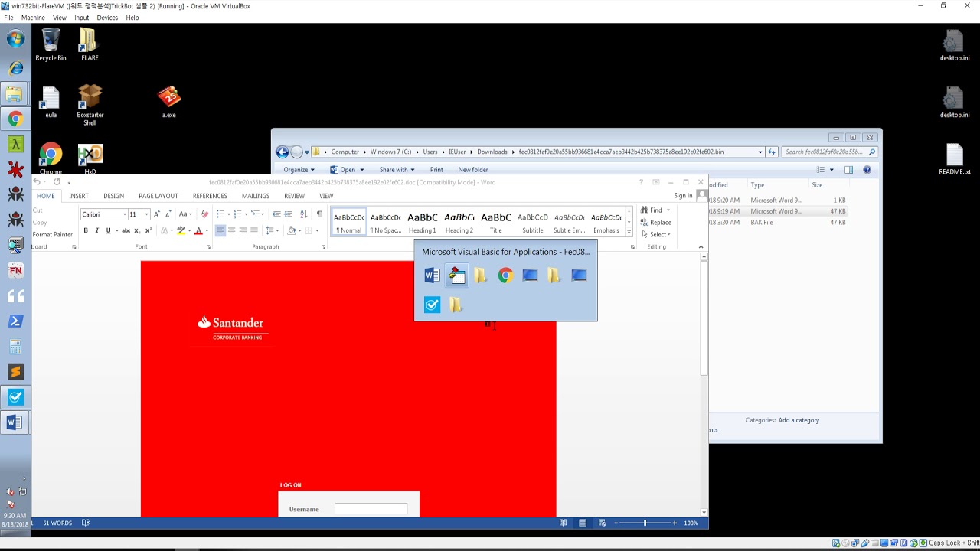This screenshot has height=551, width=980.
Task: Click Print Layout view icon in status bar
Action: [583, 523]
